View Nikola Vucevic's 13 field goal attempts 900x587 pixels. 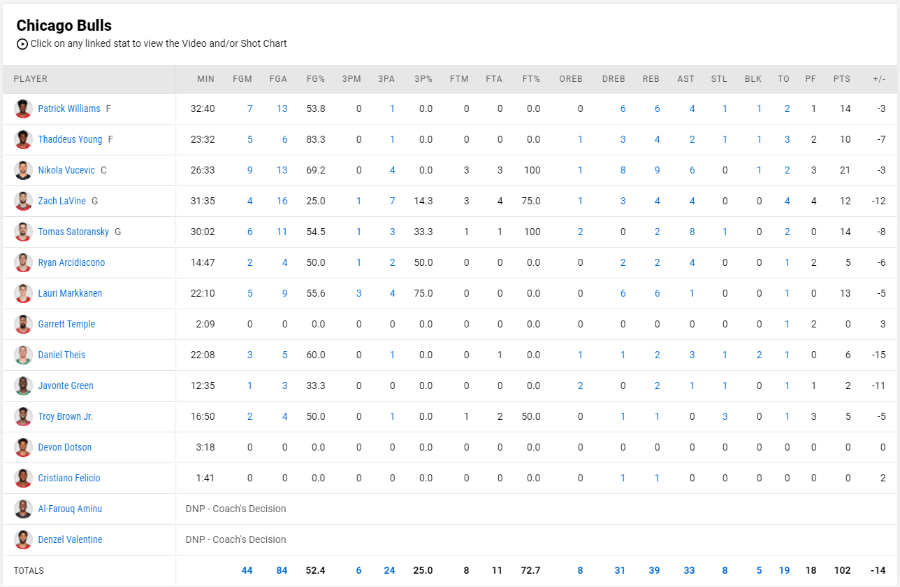[282, 170]
